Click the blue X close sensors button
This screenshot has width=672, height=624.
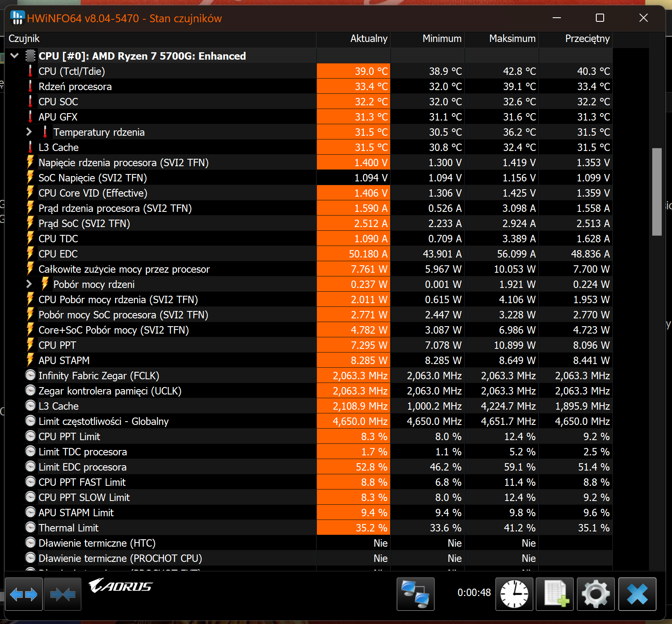pyautogui.click(x=637, y=594)
